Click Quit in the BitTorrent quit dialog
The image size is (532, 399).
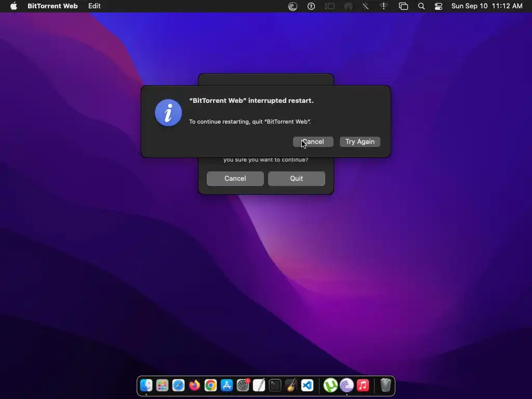[x=297, y=179]
